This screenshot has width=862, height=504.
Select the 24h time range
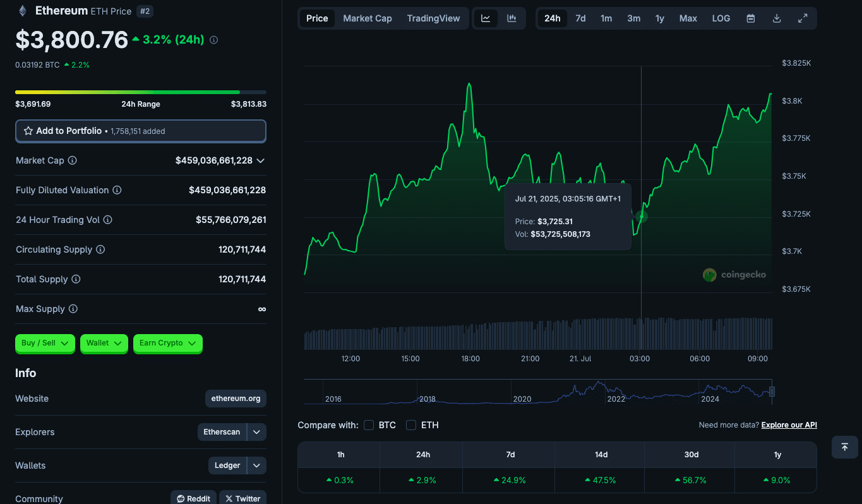click(553, 18)
